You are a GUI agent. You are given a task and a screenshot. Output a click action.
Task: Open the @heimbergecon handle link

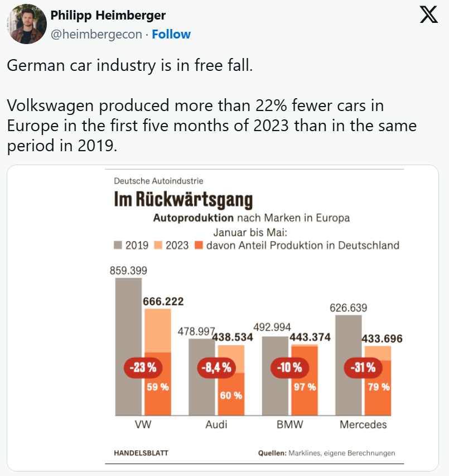(x=95, y=34)
